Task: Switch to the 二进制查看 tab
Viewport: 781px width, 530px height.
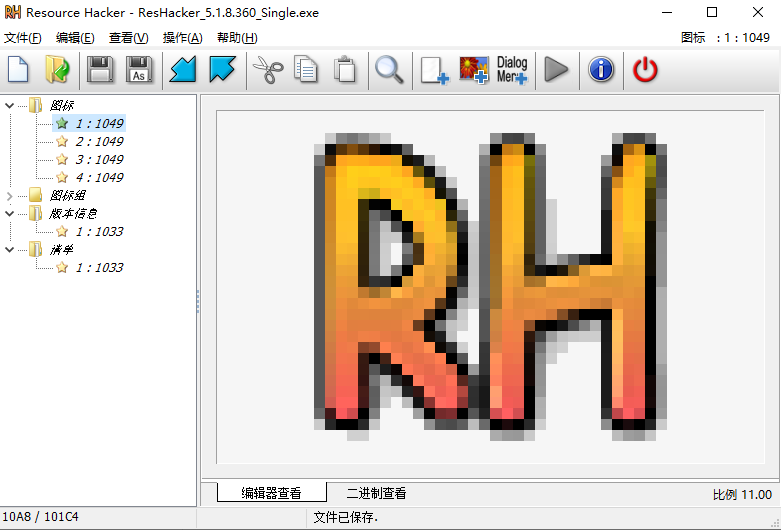Action: pyautogui.click(x=376, y=493)
